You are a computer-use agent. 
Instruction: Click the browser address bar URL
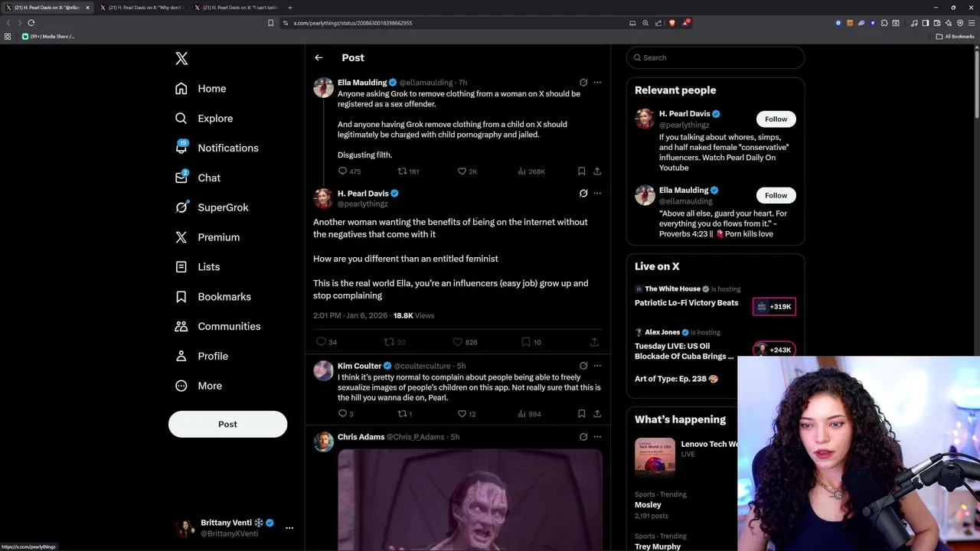[353, 23]
